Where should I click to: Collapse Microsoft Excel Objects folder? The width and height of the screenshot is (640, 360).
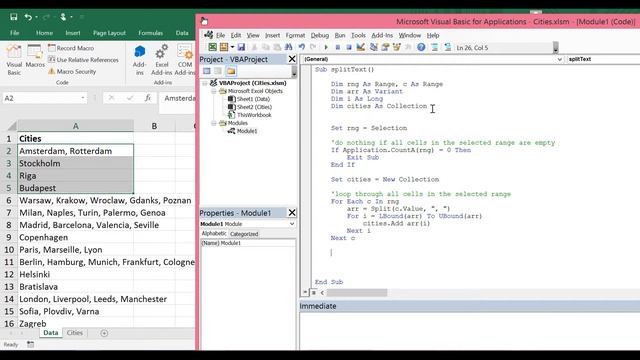213,91
